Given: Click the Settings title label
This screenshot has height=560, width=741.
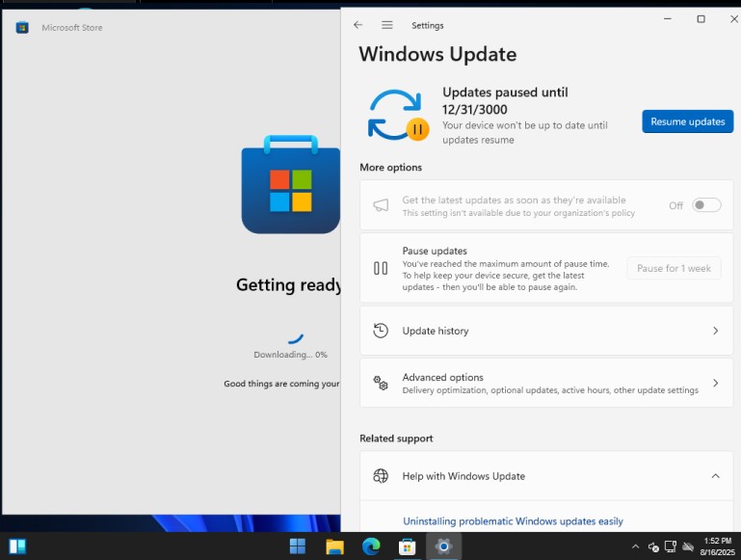Looking at the screenshot, I should 427,25.
